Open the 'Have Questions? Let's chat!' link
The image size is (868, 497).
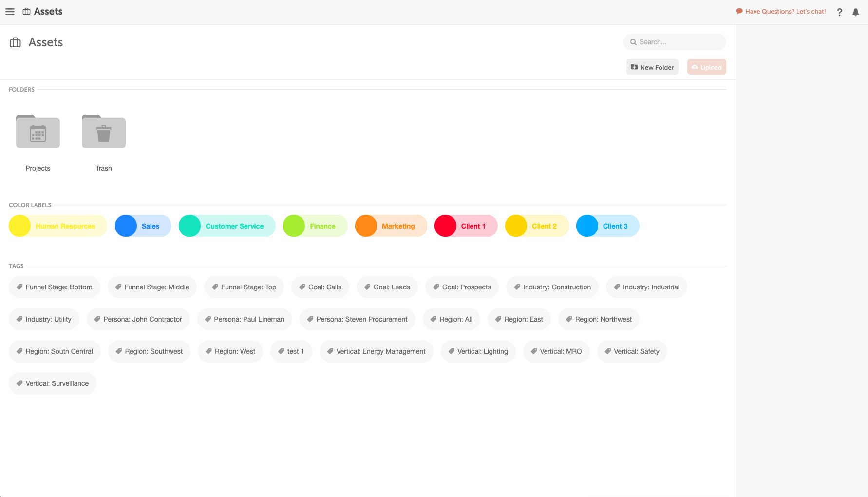(785, 11)
